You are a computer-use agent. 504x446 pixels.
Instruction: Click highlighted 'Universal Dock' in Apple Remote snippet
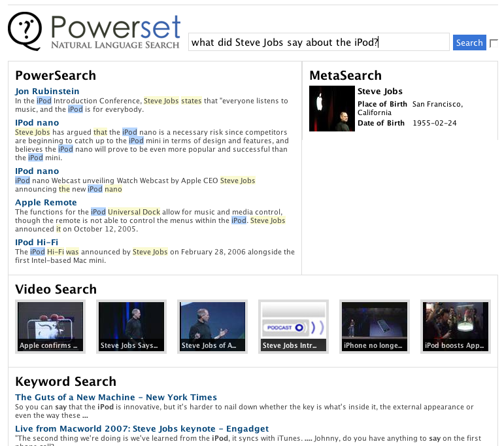[134, 212]
